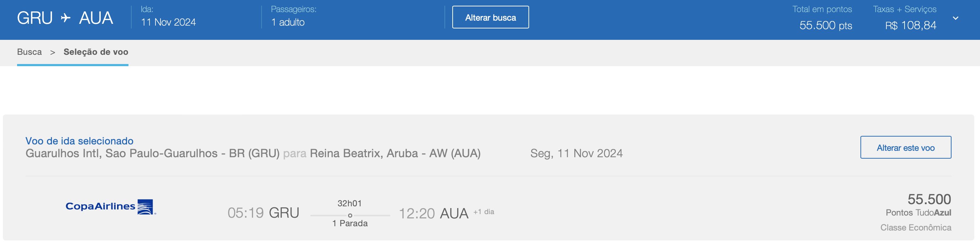Click the 55.500 Pontos TudoAzul price
Screen dimensions: 980x244
tap(929, 199)
